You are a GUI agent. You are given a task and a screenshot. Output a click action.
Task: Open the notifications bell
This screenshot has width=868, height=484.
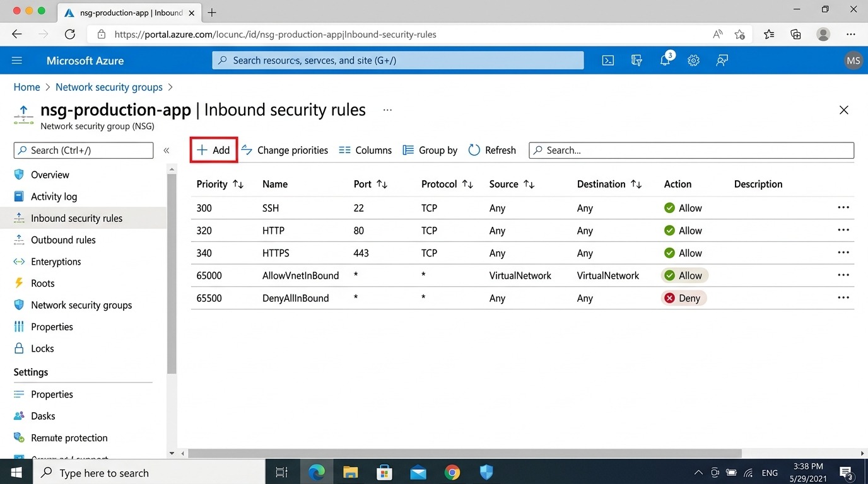(666, 60)
